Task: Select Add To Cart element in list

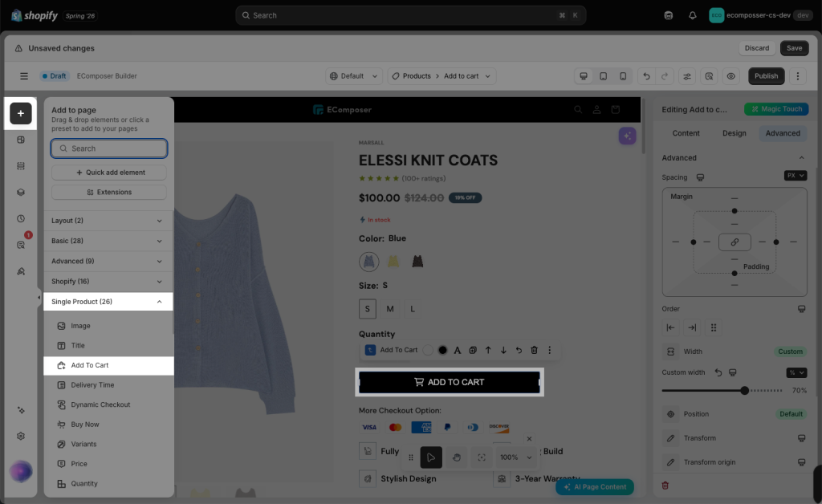Action: tap(108, 365)
